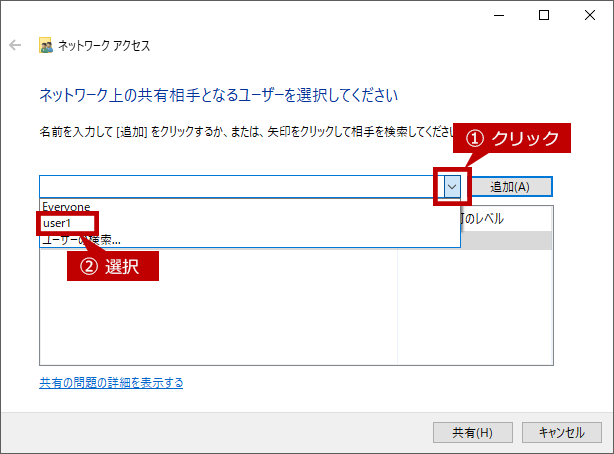Image resolution: width=614 pixels, height=454 pixels.
Task: Select Everyone from the dropdown list
Action: click(x=250, y=206)
